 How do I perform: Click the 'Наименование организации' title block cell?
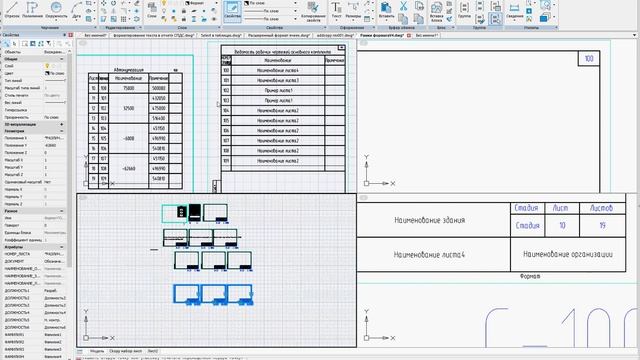pyautogui.click(x=568, y=254)
